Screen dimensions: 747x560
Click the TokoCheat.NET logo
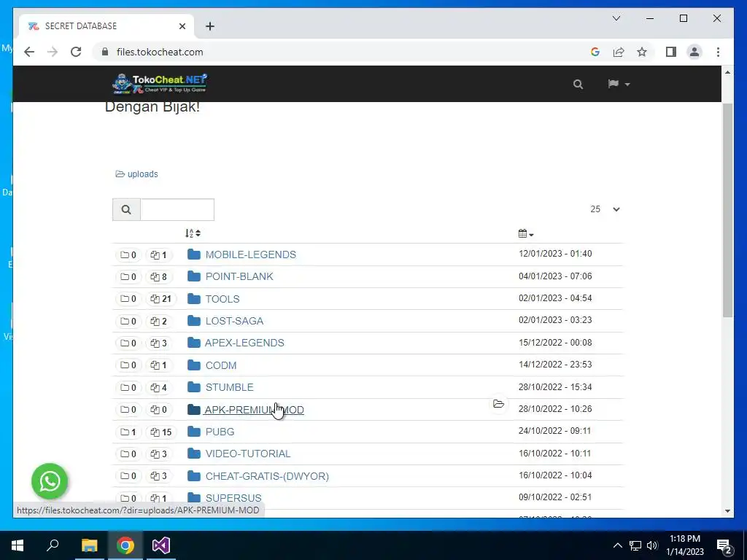tap(160, 84)
